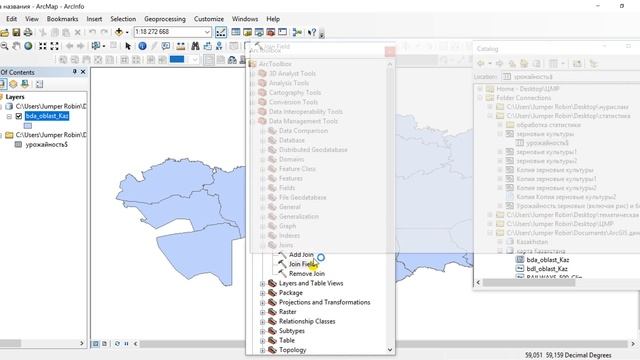Viewport: 640px width, 360px height.
Task: Open the map scale 1:18 272 668 dropdown
Action: [x=207, y=32]
